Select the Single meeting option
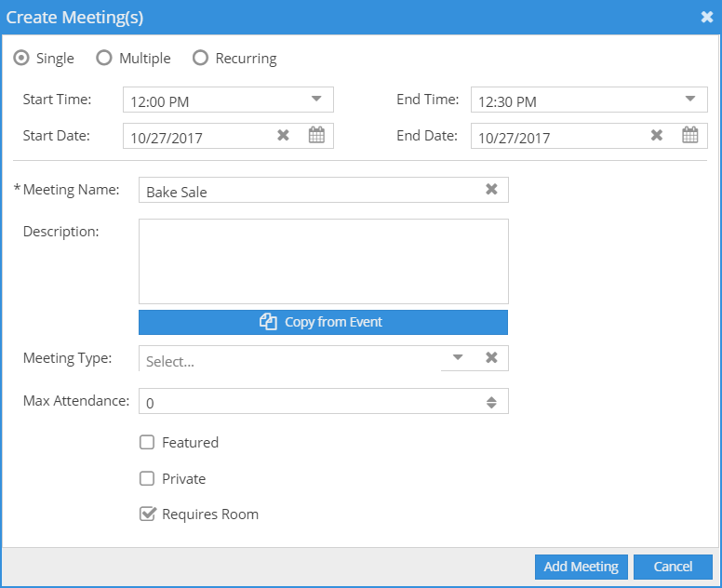This screenshot has width=722, height=588. click(21, 58)
